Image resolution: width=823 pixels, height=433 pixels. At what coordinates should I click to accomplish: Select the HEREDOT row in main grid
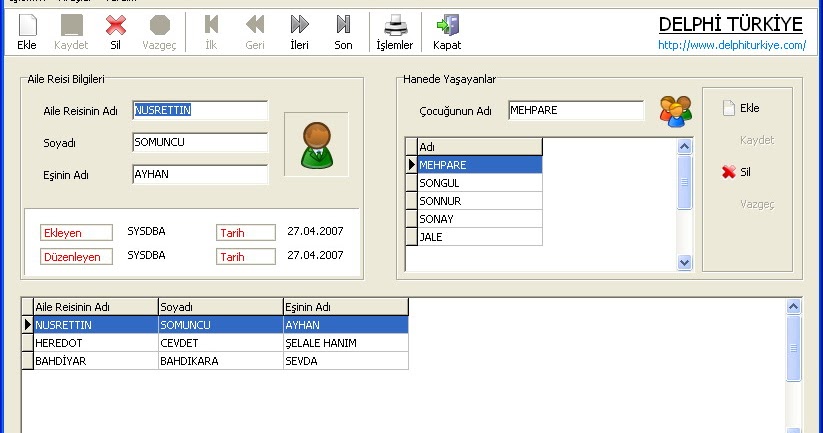220,343
